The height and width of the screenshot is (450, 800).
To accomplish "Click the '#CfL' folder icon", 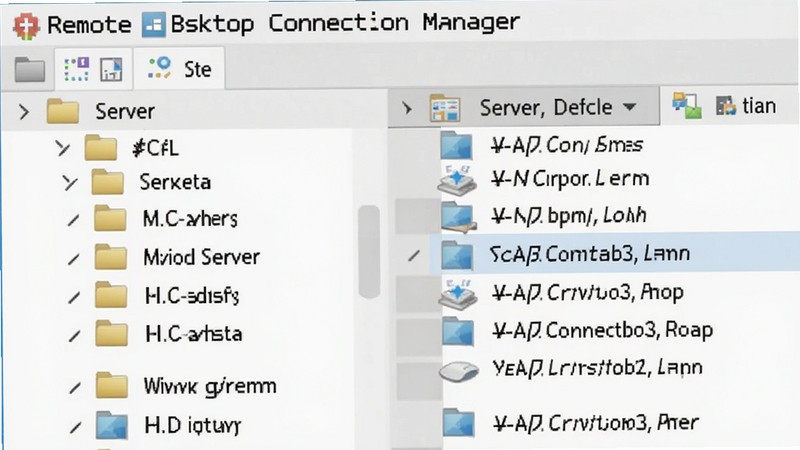I will coord(101,148).
